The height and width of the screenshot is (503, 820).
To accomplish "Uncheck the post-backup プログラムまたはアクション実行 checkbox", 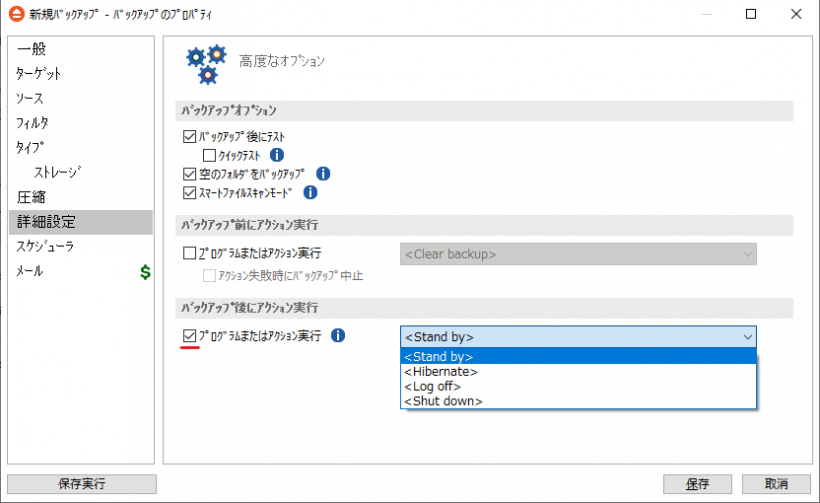I will click(189, 336).
